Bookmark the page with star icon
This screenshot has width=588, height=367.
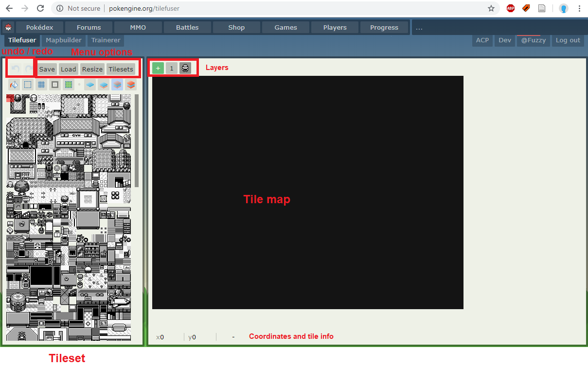[491, 8]
